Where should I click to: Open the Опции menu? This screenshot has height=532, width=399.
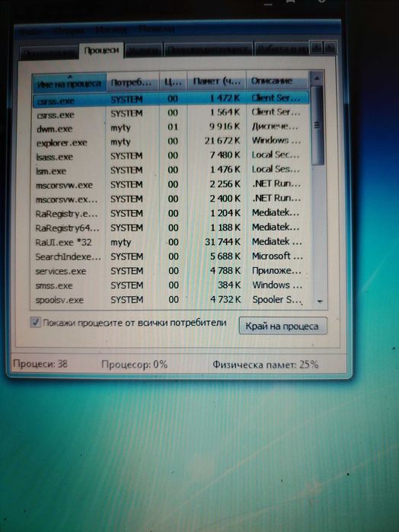click(69, 31)
